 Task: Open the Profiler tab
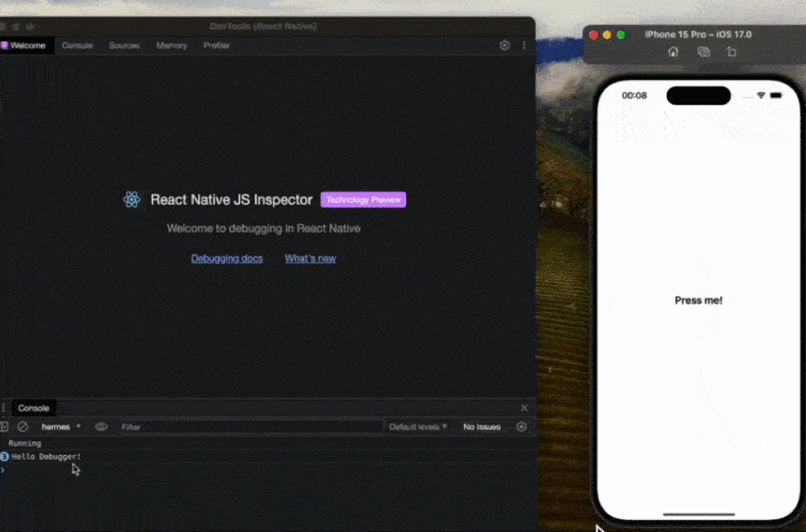click(216, 45)
